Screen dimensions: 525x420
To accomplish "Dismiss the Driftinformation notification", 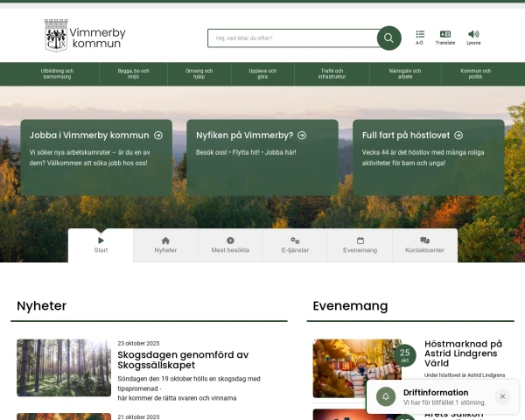I will [x=502, y=396].
